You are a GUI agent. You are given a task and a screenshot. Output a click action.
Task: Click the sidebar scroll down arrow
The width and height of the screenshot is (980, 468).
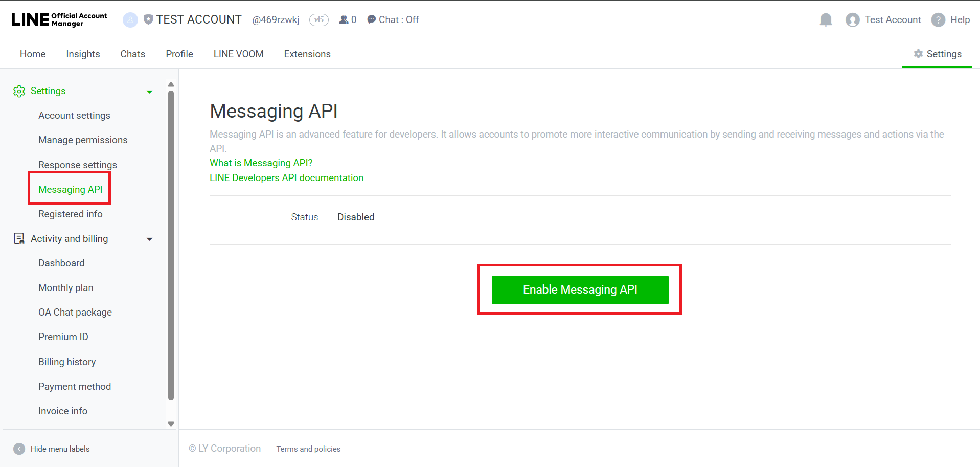pyautogui.click(x=171, y=424)
